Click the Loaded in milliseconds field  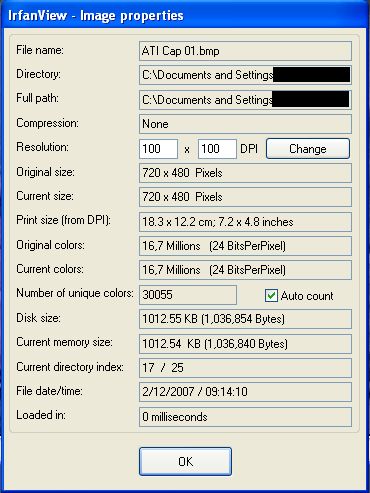coord(245,417)
